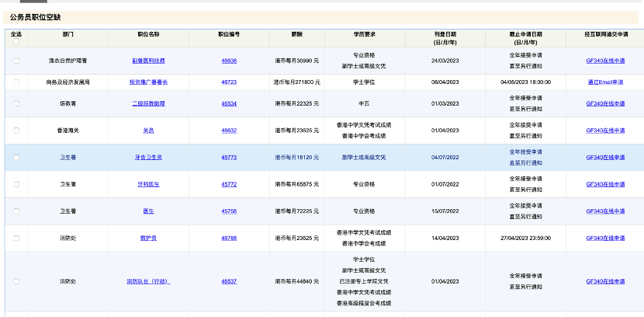Viewport: 644px width, 317px height.
Task: Open the 投资推广署署长 job title link
Action: coord(149,82)
